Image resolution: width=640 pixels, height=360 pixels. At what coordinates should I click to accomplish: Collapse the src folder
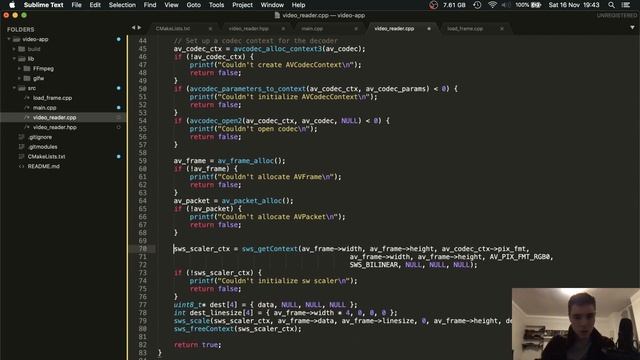(x=14, y=88)
